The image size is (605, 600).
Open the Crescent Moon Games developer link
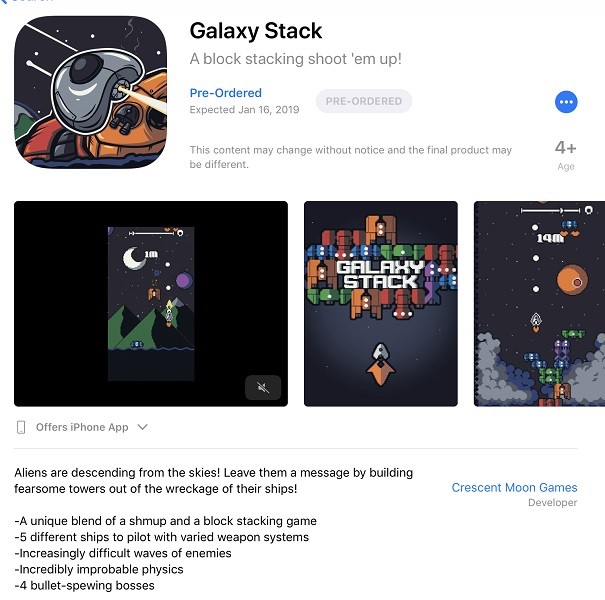514,487
